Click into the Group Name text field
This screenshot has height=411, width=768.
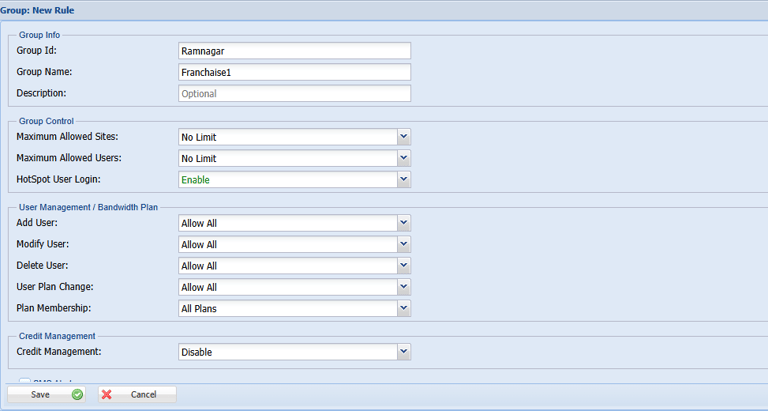pos(294,72)
